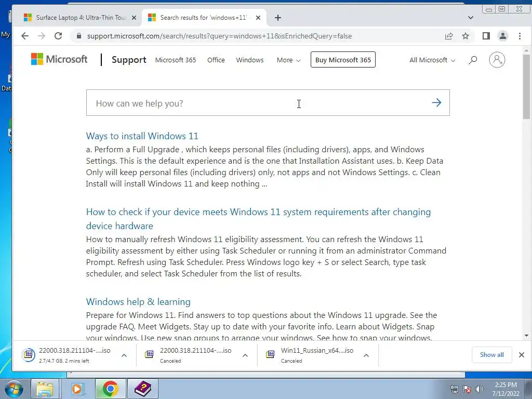Screen dimensions: 532x399
Task: Close the Surface Laptop 4 tab
Action: click(x=134, y=18)
